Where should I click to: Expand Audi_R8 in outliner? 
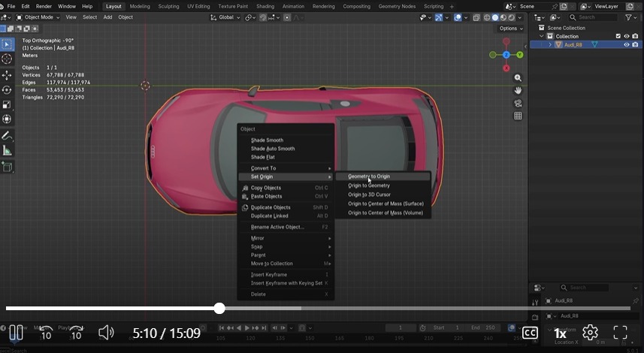tap(550, 45)
